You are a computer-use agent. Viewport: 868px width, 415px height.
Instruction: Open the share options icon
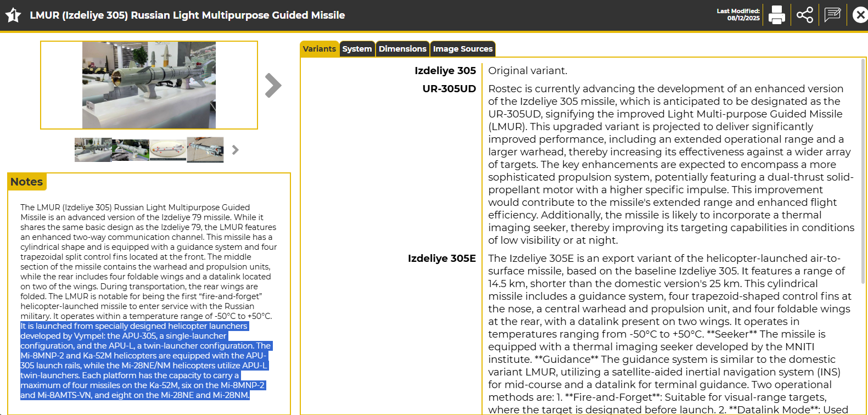(x=804, y=15)
